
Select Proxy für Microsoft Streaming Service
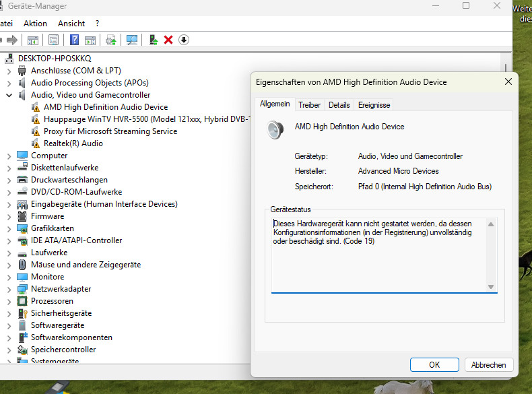110,131
